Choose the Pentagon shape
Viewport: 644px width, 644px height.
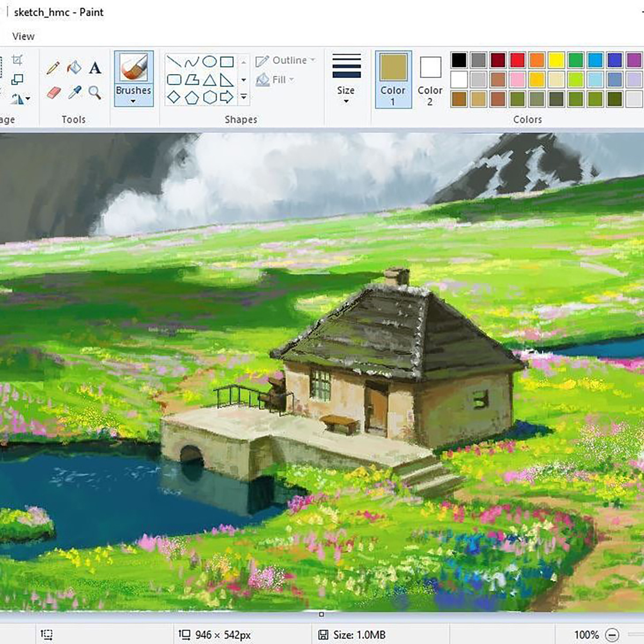click(x=192, y=97)
